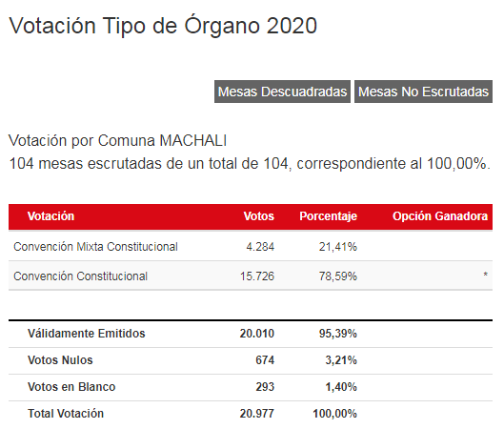Select the Opción Ganadora column header
Viewport: 504px width, 429px height.
point(440,216)
